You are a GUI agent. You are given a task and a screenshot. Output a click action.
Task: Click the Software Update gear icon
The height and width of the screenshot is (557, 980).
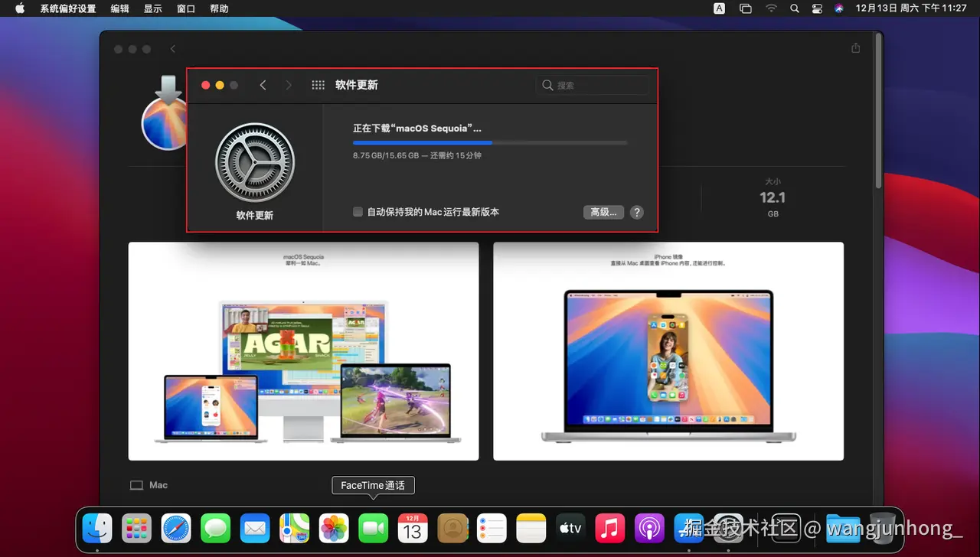pos(255,162)
